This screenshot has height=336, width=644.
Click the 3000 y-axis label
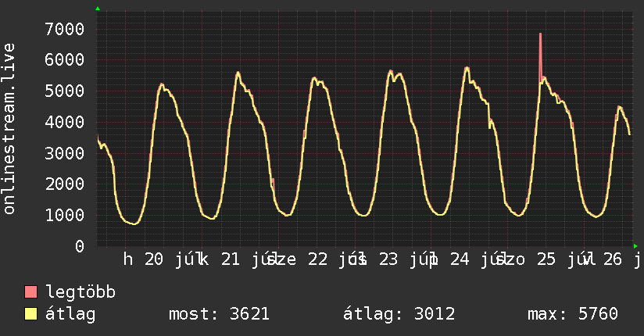point(65,154)
